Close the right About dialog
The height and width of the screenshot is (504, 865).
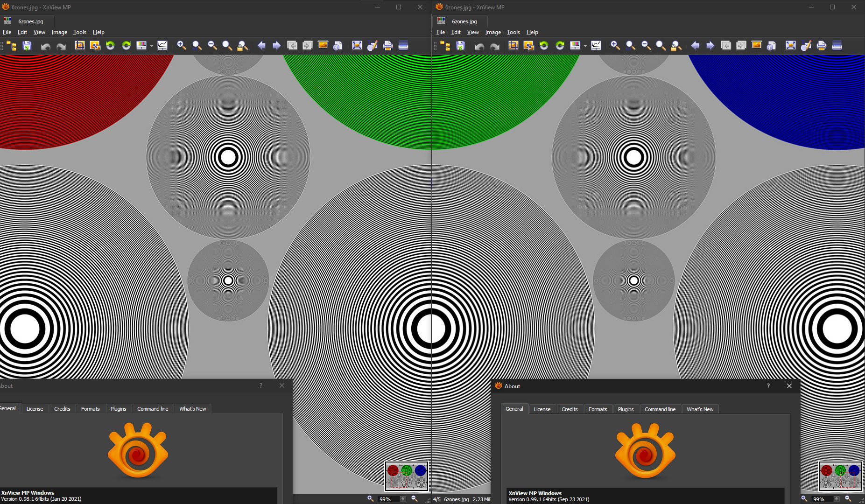[789, 386]
